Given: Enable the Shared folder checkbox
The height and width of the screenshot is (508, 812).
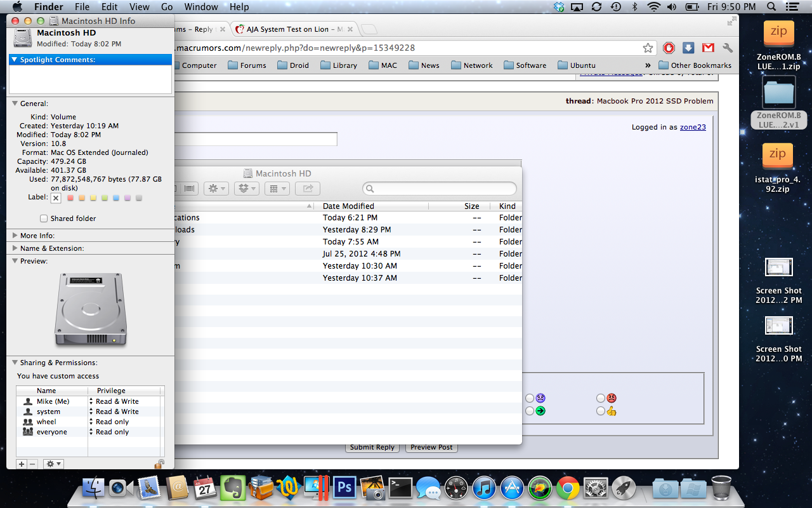Looking at the screenshot, I should click(44, 218).
